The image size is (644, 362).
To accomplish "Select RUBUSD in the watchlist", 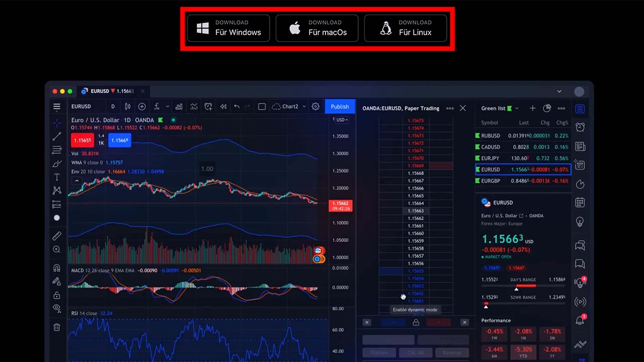I will click(523, 136).
